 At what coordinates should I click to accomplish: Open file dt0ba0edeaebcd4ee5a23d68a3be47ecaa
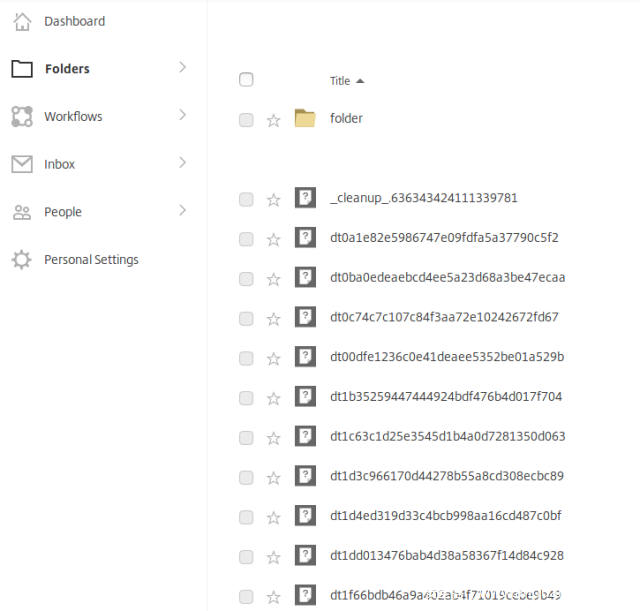pos(448,278)
